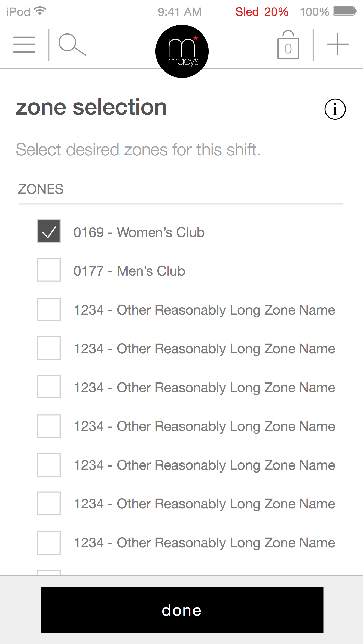This screenshot has height=644, width=363.
Task: Tap the search magnifier icon
Action: pyautogui.click(x=72, y=44)
